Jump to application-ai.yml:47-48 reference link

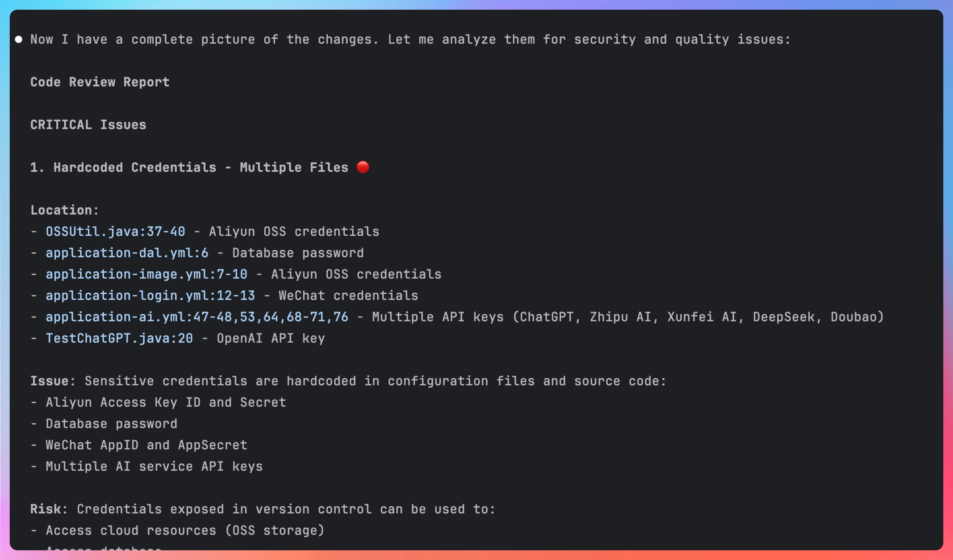(x=197, y=317)
